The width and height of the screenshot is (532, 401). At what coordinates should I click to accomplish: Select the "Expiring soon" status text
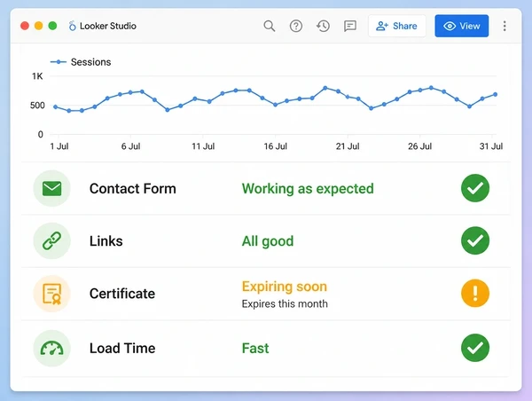[x=285, y=287]
